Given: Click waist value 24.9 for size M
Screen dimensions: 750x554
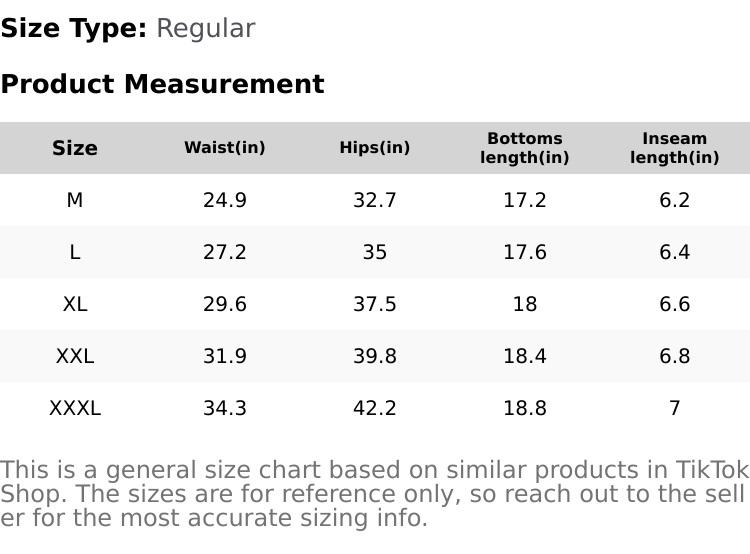Looking at the screenshot, I should tap(225, 200).
